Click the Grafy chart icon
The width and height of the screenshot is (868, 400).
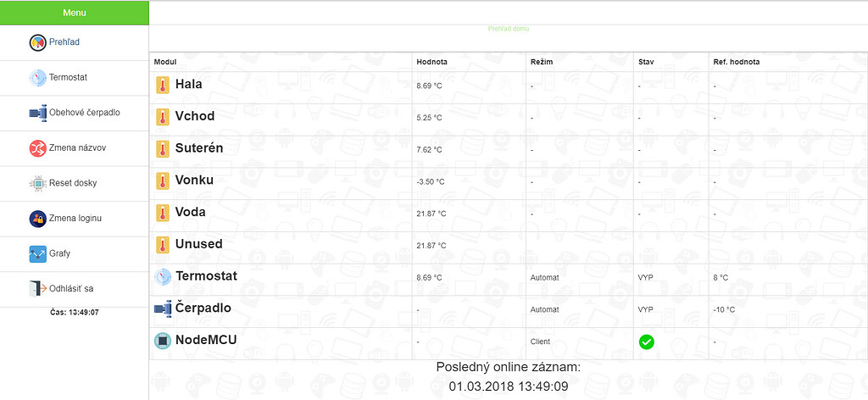click(37, 253)
